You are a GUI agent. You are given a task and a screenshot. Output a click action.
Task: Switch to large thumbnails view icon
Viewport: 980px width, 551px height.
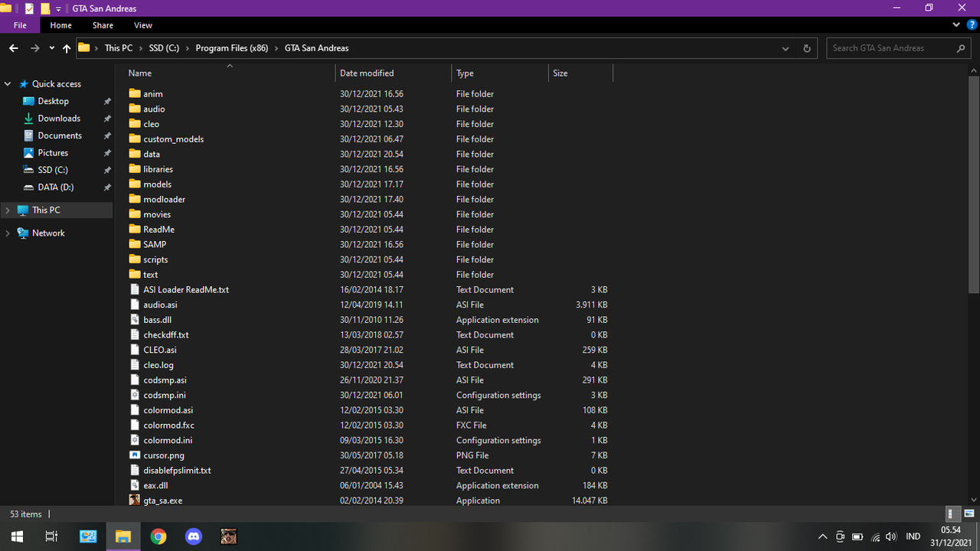(x=969, y=514)
